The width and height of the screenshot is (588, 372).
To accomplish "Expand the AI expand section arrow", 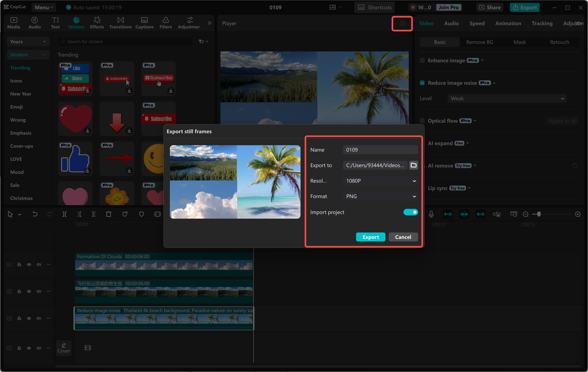I will pos(468,143).
